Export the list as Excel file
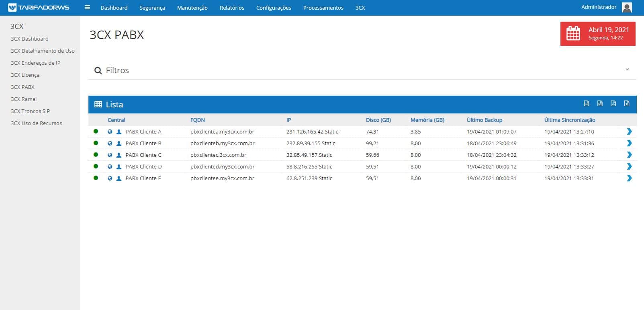644x310 pixels. tap(626, 104)
